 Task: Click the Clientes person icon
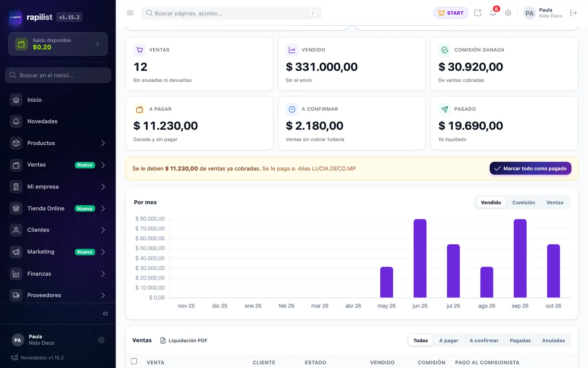tap(16, 230)
